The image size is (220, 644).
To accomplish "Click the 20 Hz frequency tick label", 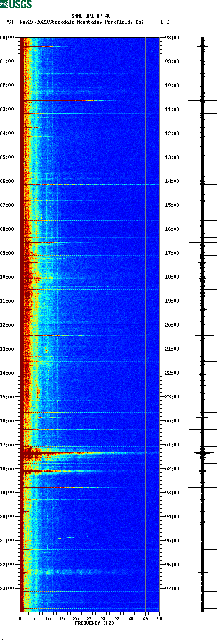I will pos(76,619).
